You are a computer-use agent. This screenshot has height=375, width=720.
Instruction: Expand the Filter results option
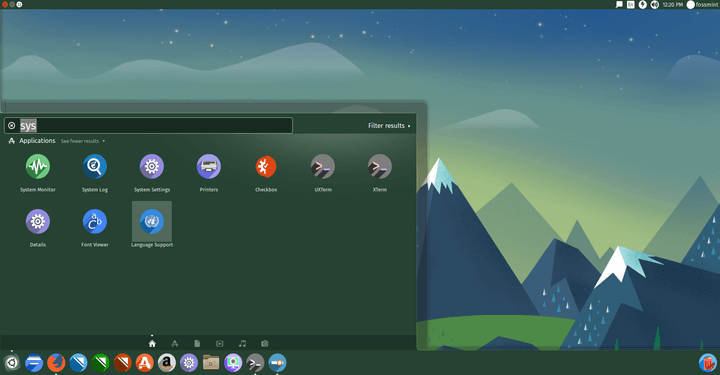[x=389, y=126]
